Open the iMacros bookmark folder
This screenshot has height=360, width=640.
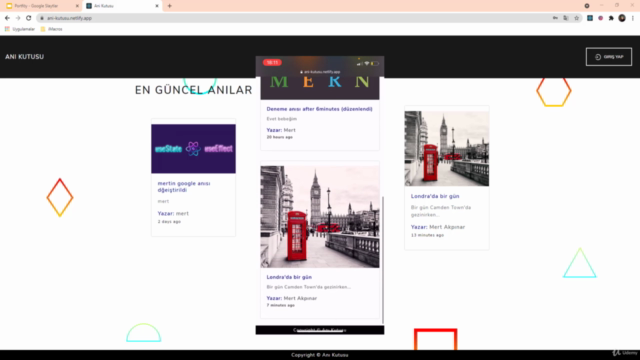(x=51, y=29)
